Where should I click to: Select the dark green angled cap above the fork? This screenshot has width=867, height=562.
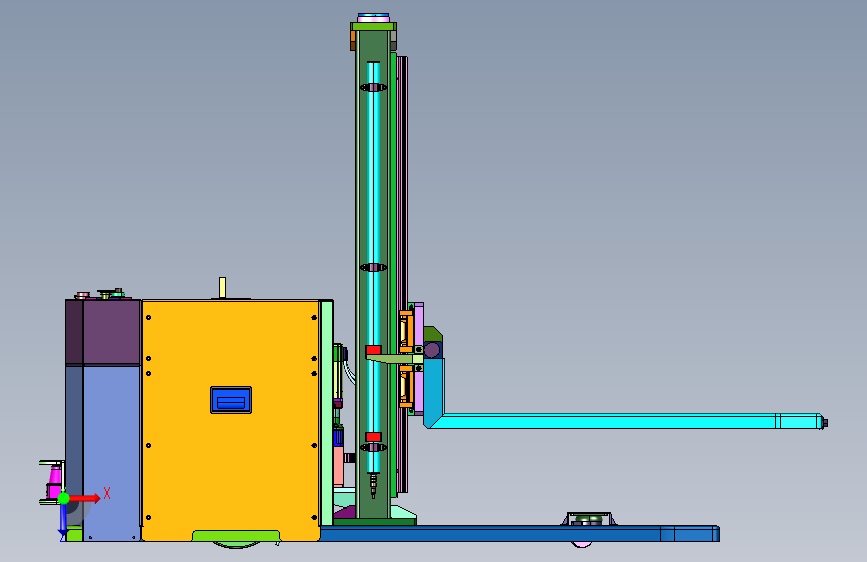tap(433, 334)
